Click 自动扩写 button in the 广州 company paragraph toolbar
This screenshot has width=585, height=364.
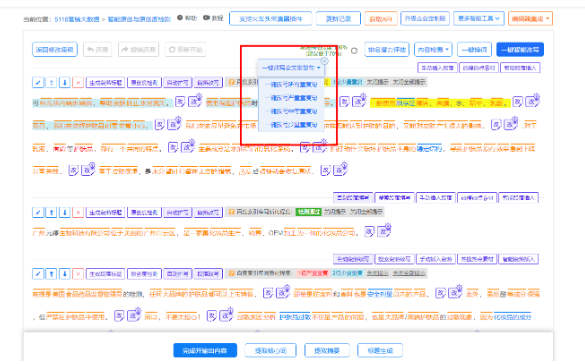178,213
